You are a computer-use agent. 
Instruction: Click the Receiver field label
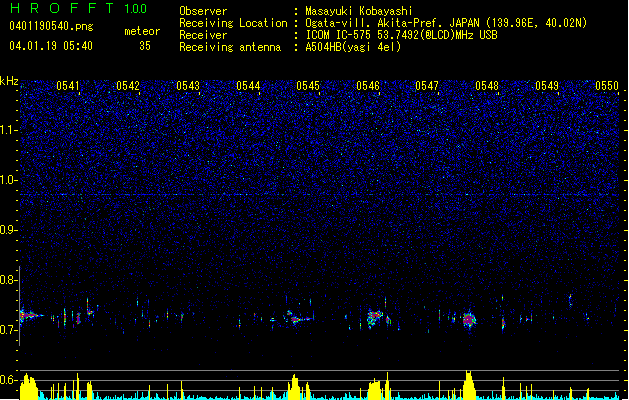(203, 35)
